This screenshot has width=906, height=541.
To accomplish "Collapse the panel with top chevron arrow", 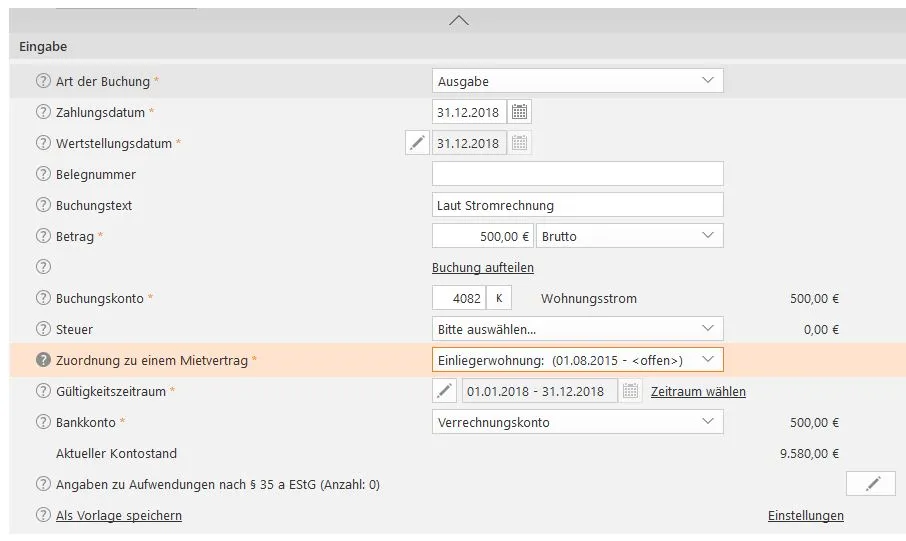I will pos(459,20).
